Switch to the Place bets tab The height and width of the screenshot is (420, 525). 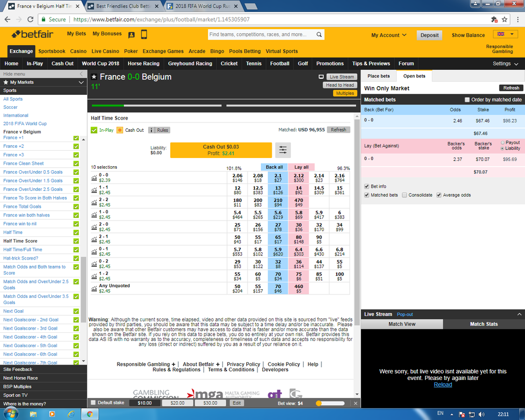click(x=378, y=76)
